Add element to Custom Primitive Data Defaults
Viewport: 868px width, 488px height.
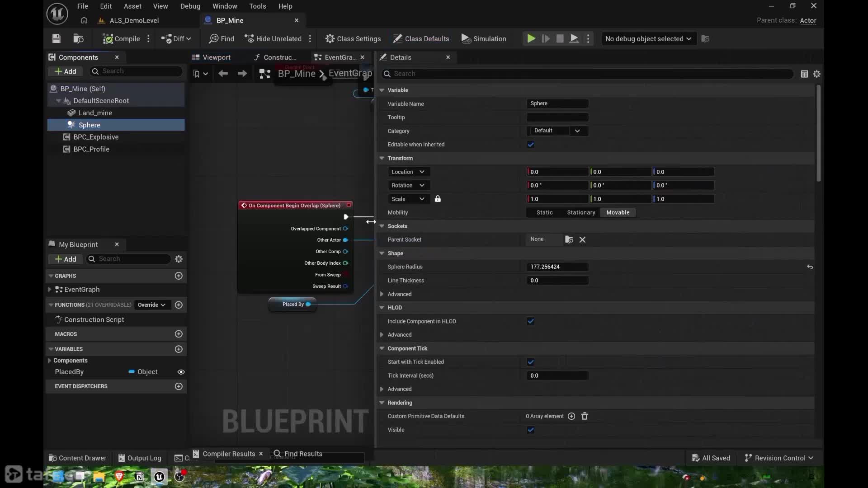coord(571,416)
